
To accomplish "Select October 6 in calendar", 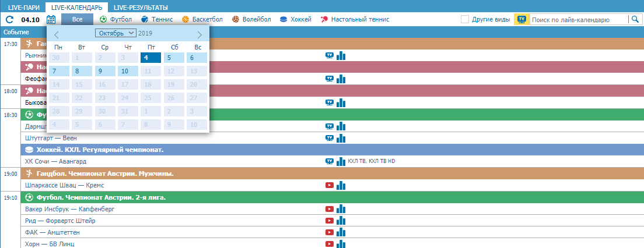I will coord(197,58).
